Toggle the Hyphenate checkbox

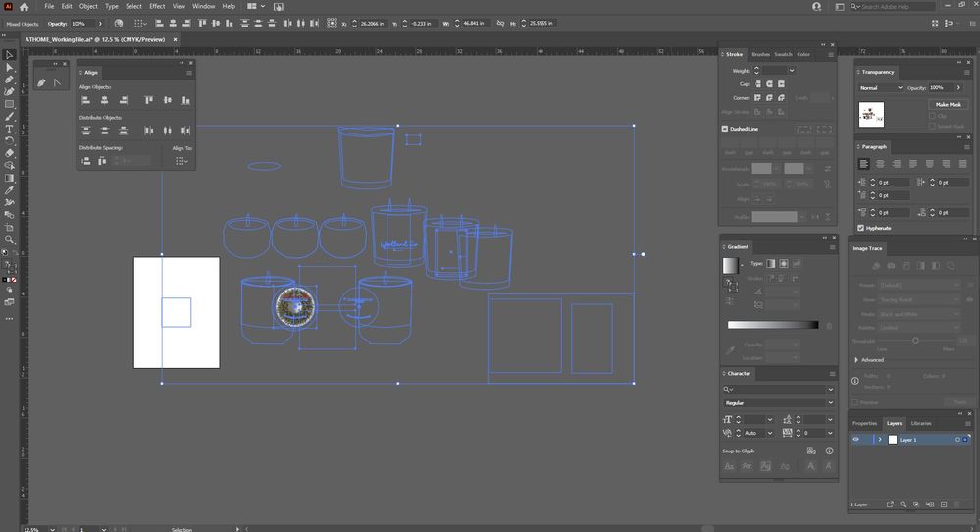(x=861, y=228)
